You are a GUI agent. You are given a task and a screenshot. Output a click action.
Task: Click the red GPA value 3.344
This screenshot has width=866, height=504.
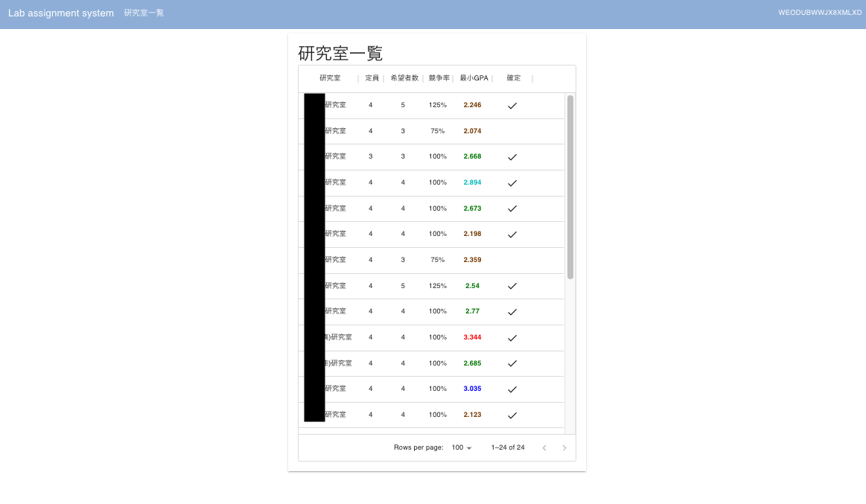(x=472, y=337)
